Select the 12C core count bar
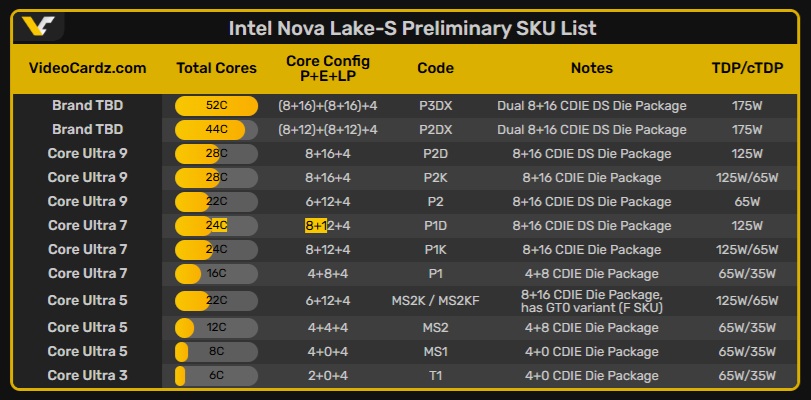 (x=216, y=328)
